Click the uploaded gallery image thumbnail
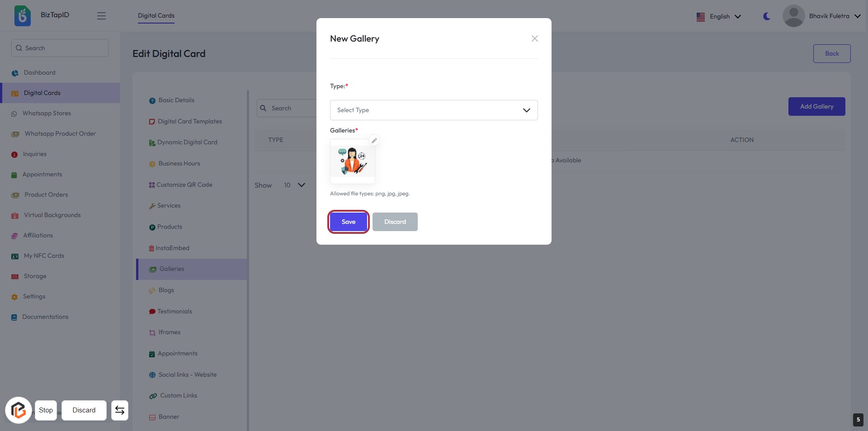868x431 pixels. (352, 161)
